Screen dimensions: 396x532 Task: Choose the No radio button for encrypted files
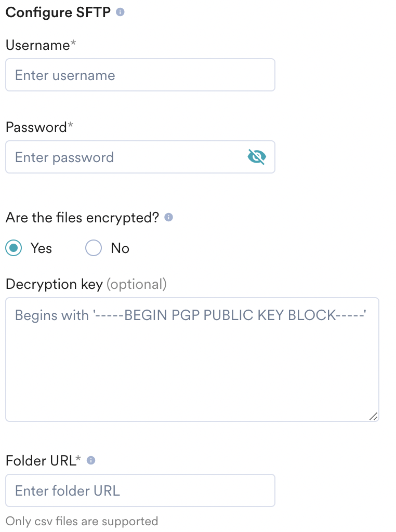click(94, 248)
